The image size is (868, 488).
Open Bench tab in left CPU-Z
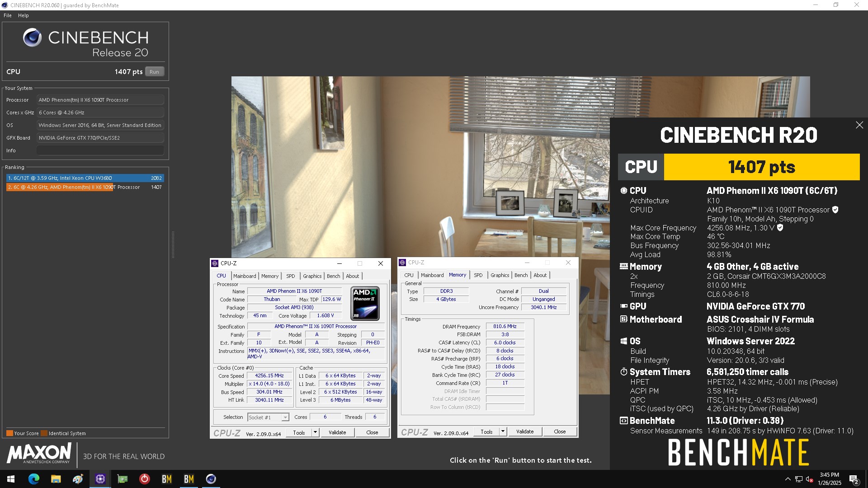(x=334, y=276)
